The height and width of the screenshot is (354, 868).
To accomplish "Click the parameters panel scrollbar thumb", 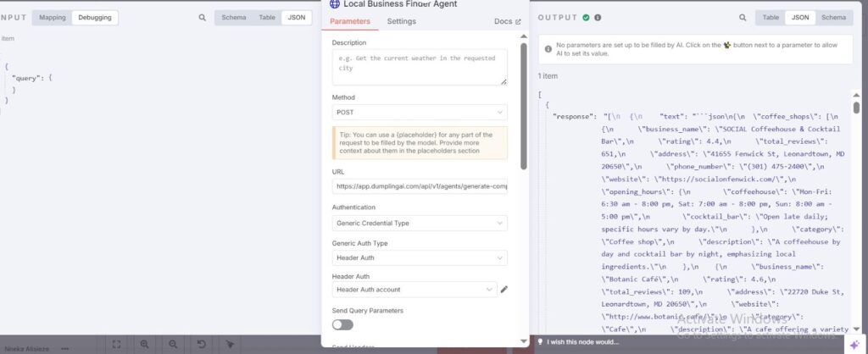I will 524,106.
